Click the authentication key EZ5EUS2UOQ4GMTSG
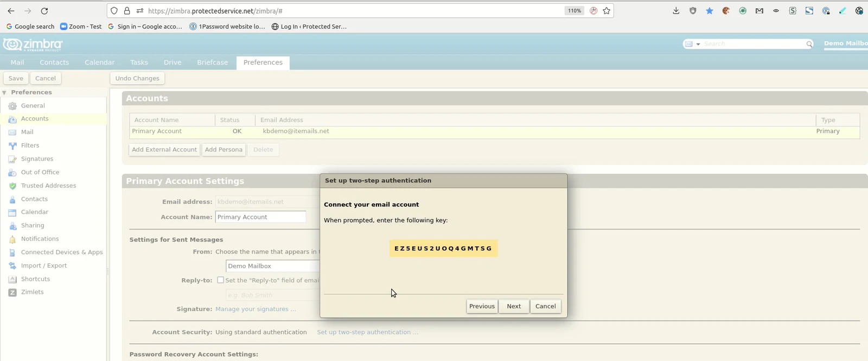This screenshot has width=868, height=361. pos(443,249)
